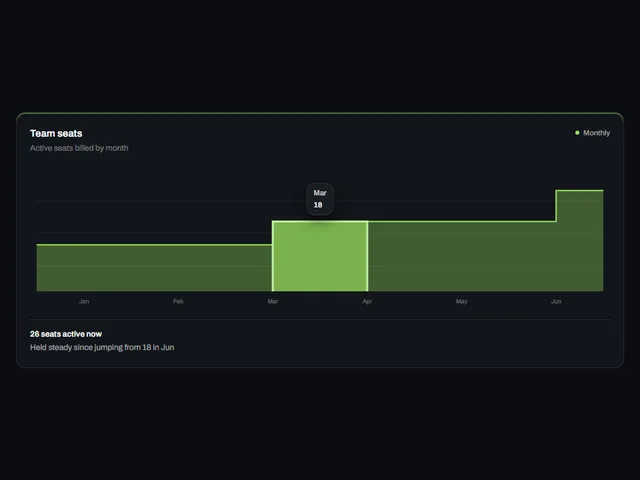Click the green Monthly legend dot
This screenshot has width=640, height=480.
(x=577, y=133)
